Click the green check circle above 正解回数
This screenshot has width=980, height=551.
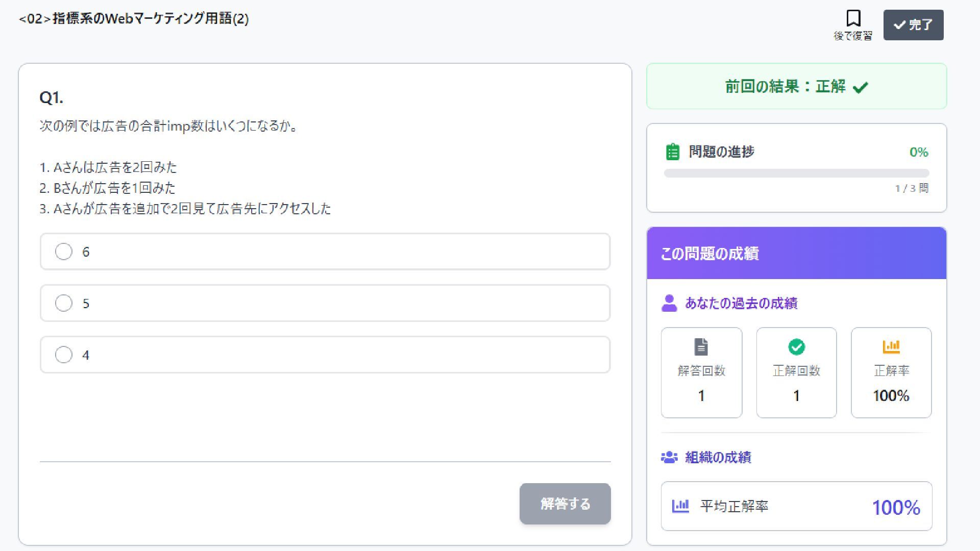796,347
